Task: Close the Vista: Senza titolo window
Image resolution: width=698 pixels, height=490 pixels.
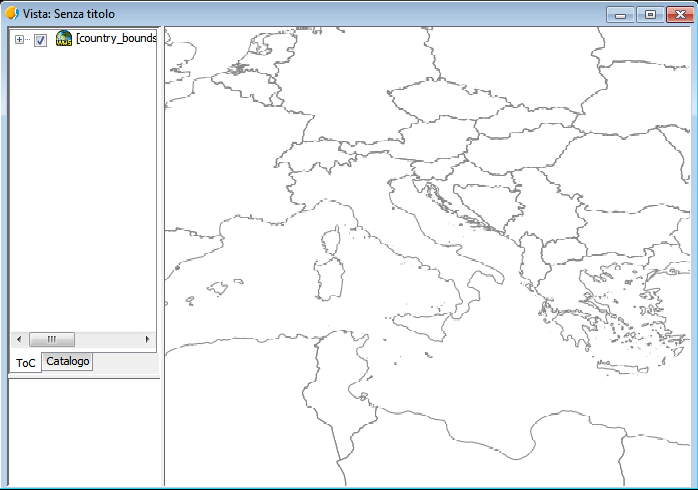Action: tap(680, 15)
